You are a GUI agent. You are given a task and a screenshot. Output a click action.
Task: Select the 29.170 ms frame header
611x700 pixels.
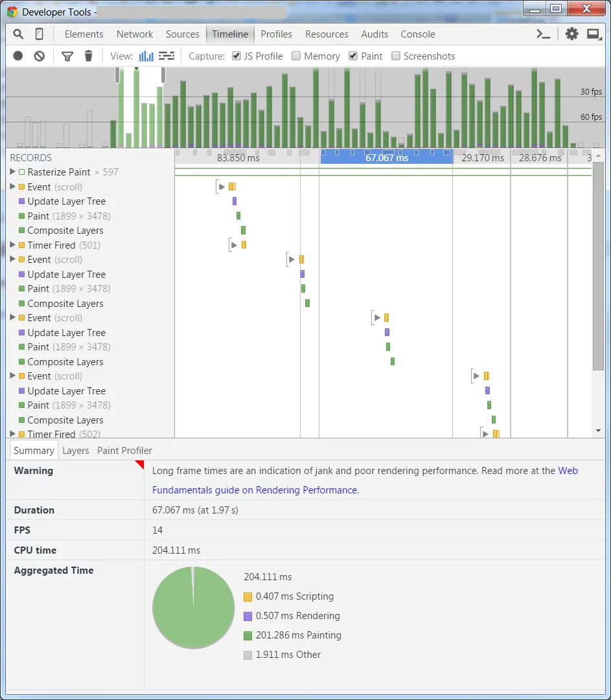pyautogui.click(x=482, y=157)
